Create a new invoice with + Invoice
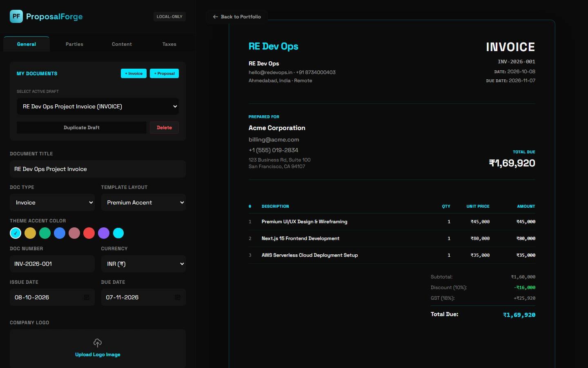The width and height of the screenshot is (588, 368). click(x=134, y=73)
